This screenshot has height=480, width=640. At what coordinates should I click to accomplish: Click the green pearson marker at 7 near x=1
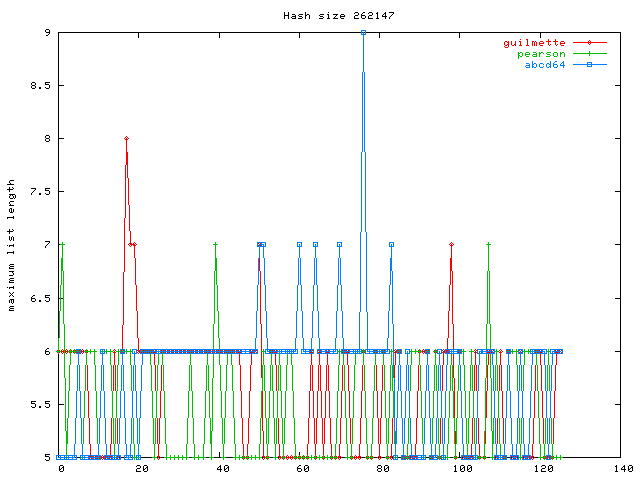62,244
